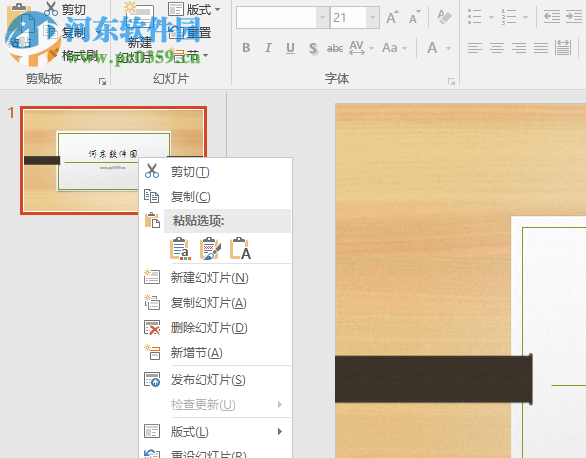Viewport: 586px width, 458px height.
Task: Open the 版式 layout dropdown in ribbon
Action: (194, 9)
